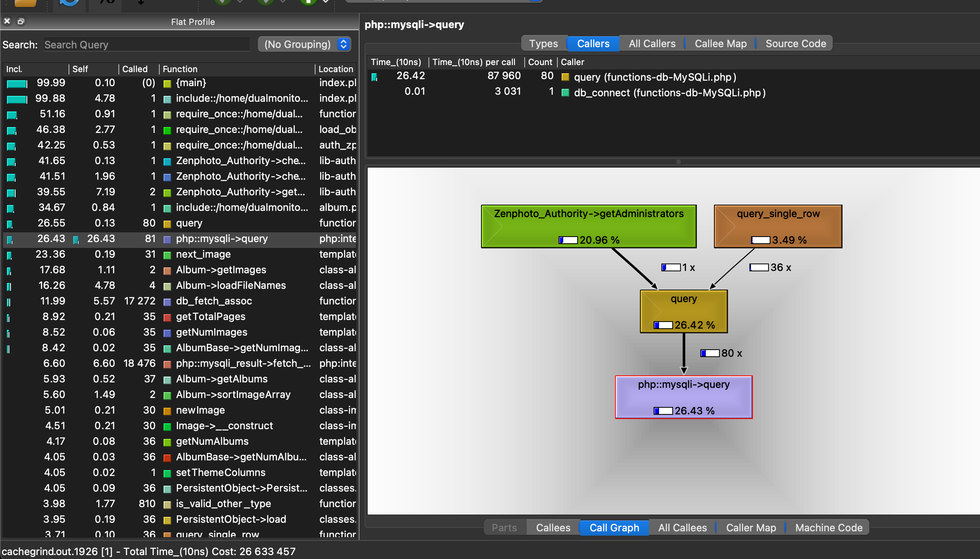Image resolution: width=980 pixels, height=559 pixels.
Task: Click the db_connect caller's green icon
Action: click(x=565, y=93)
